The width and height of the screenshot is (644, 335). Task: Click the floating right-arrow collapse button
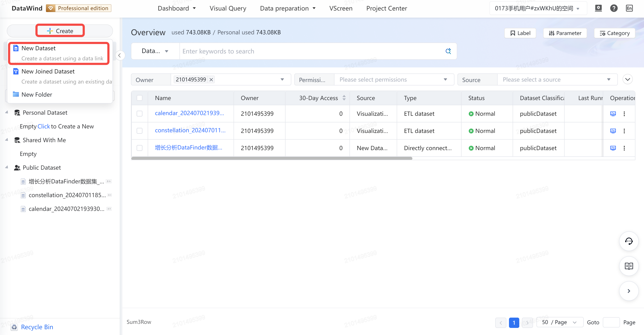pyautogui.click(x=629, y=291)
